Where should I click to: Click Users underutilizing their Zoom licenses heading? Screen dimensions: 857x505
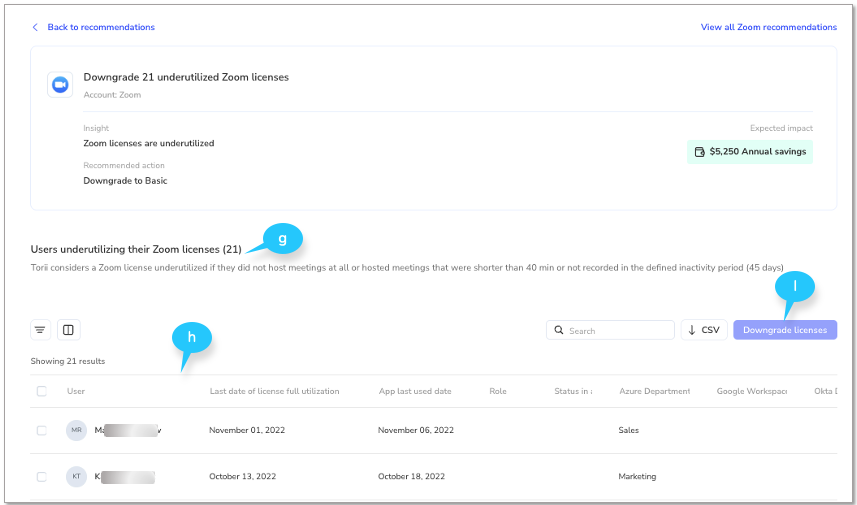click(x=136, y=249)
